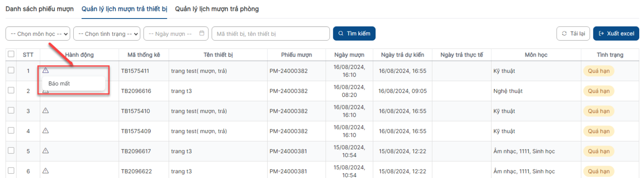Image resolution: width=644 pixels, height=178 pixels.
Task: Click warning triangle icon in row 1
Action: point(45,70)
